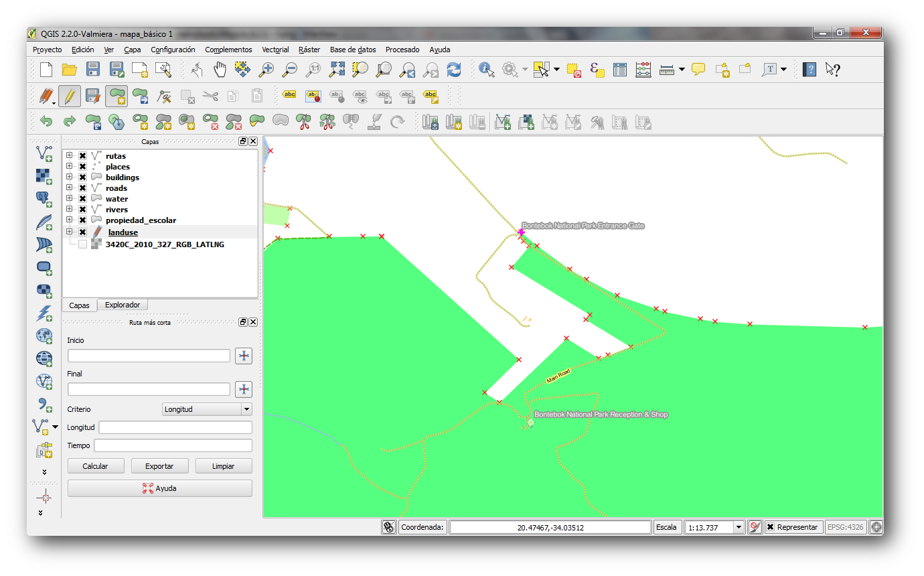Screen dimensions: 924x576
Task: Click the Measure Line ruler icon
Action: [666, 69]
